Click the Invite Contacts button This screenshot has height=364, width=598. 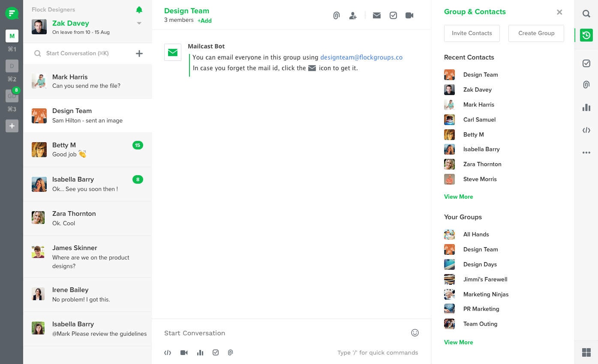pos(472,33)
